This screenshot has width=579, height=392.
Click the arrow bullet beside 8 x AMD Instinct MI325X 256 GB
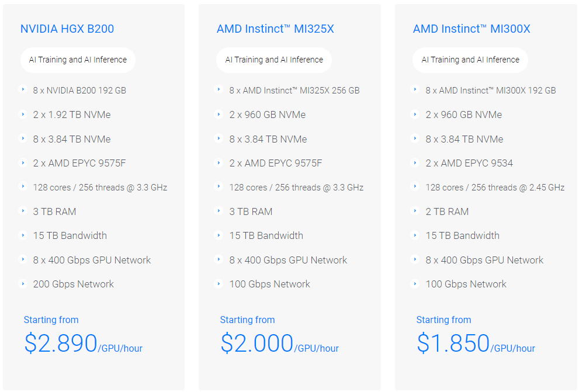click(x=219, y=90)
